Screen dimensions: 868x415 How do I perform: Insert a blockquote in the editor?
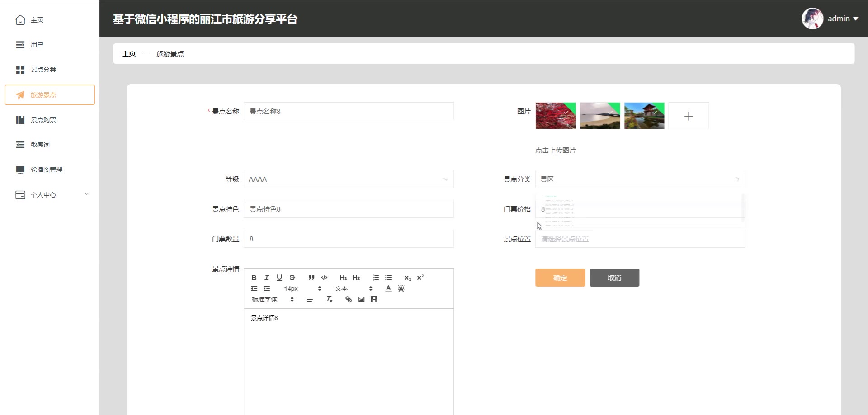tap(311, 278)
